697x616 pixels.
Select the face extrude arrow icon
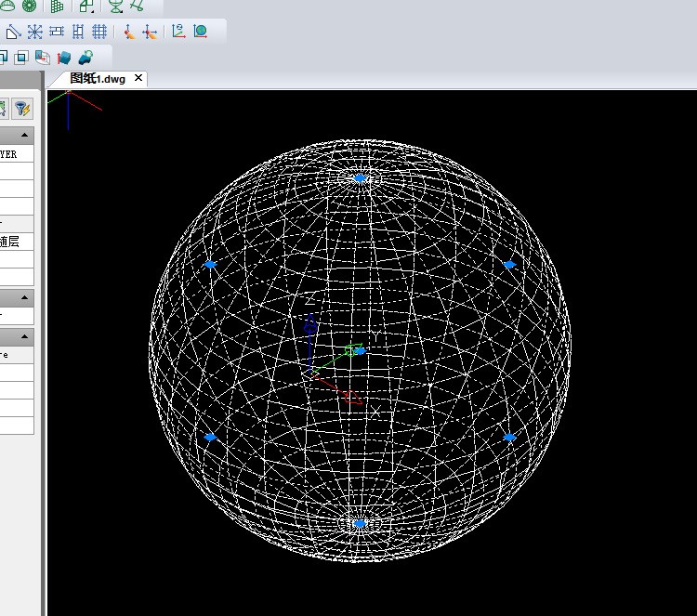[x=43, y=58]
